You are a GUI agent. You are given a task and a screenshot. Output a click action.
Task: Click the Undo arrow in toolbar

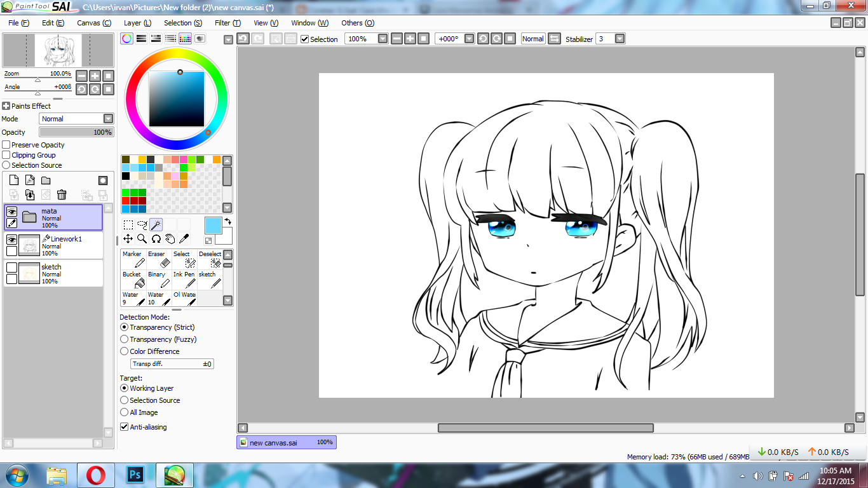pyautogui.click(x=243, y=39)
